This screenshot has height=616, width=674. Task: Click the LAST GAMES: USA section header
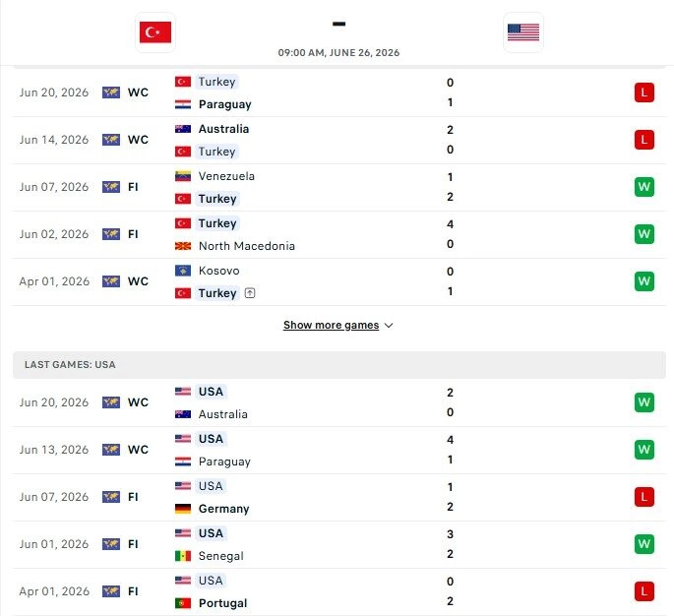339,365
